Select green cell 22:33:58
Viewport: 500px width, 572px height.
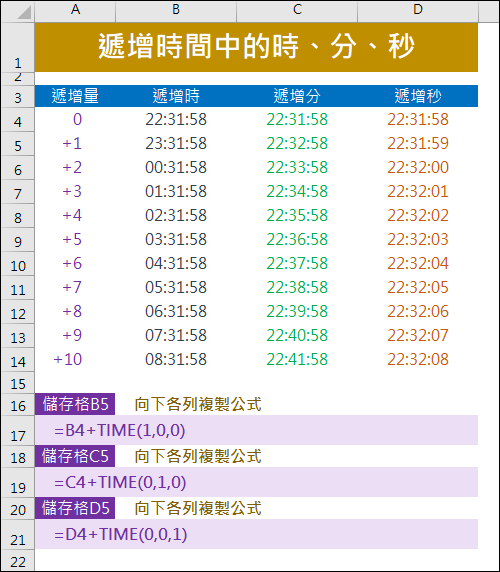(297, 167)
